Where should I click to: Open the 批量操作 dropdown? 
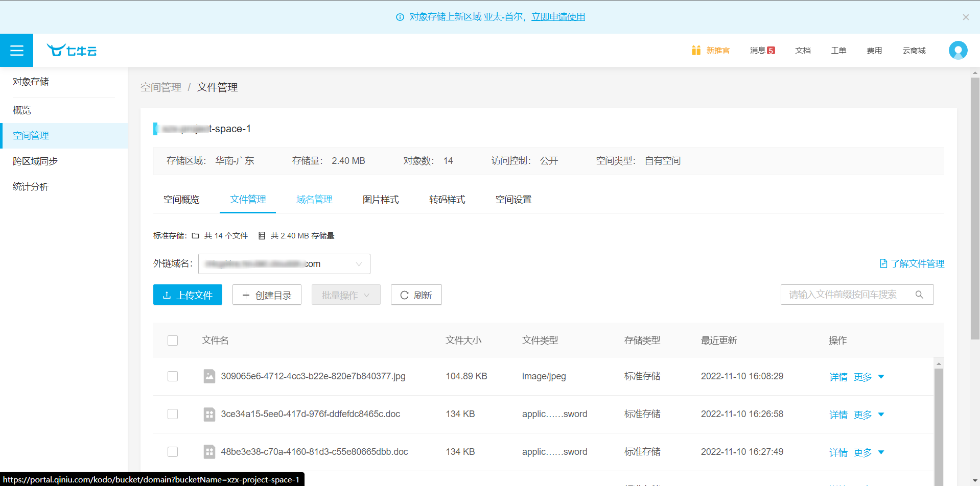pos(346,295)
